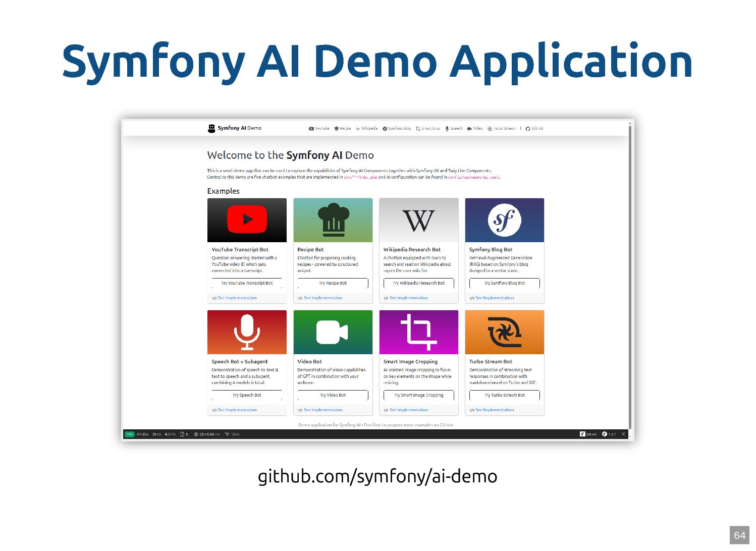This screenshot has width=756, height=551.
Task: Open Wikipedia in the top navigation
Action: coord(367,128)
